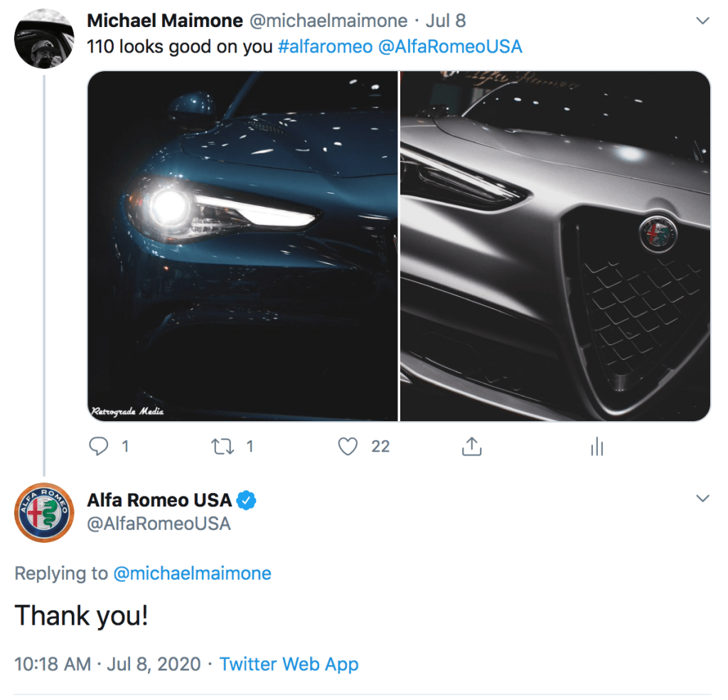The width and height of the screenshot is (728, 700).
Task: Click the retweet arrows icon
Action: coord(222,446)
